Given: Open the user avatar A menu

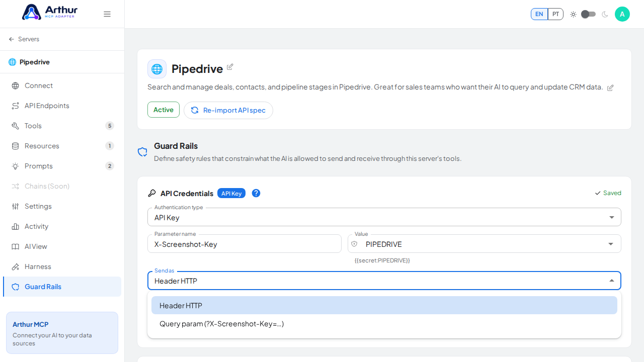Looking at the screenshot, I should click(x=622, y=14).
